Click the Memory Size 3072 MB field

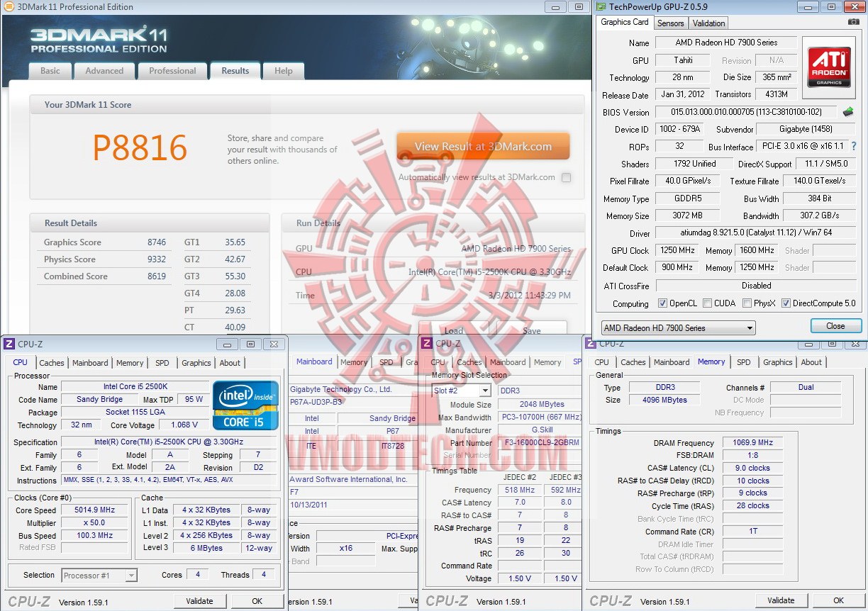[687, 215]
